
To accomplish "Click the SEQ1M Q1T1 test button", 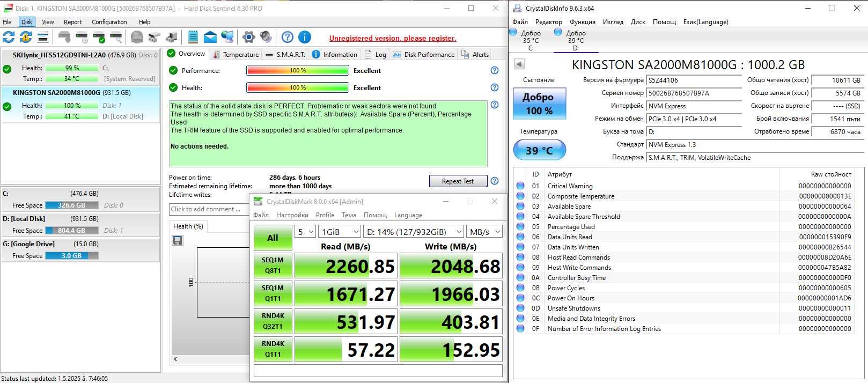I will pos(273,293).
